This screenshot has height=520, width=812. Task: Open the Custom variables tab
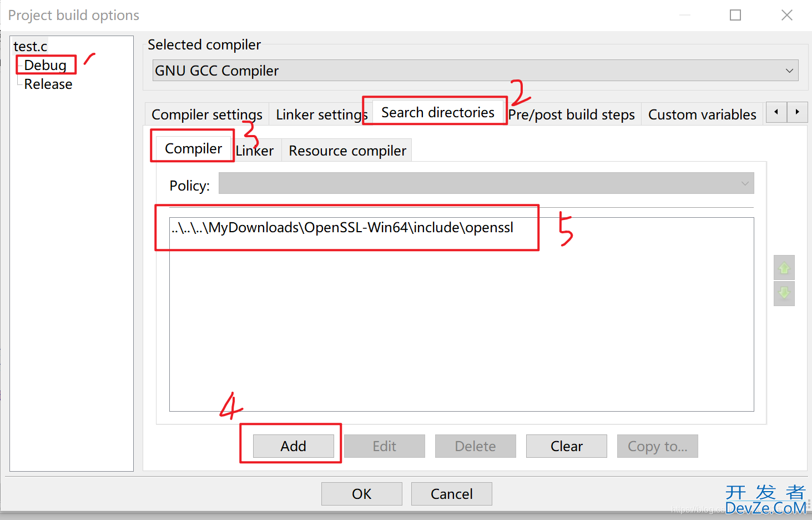702,114
